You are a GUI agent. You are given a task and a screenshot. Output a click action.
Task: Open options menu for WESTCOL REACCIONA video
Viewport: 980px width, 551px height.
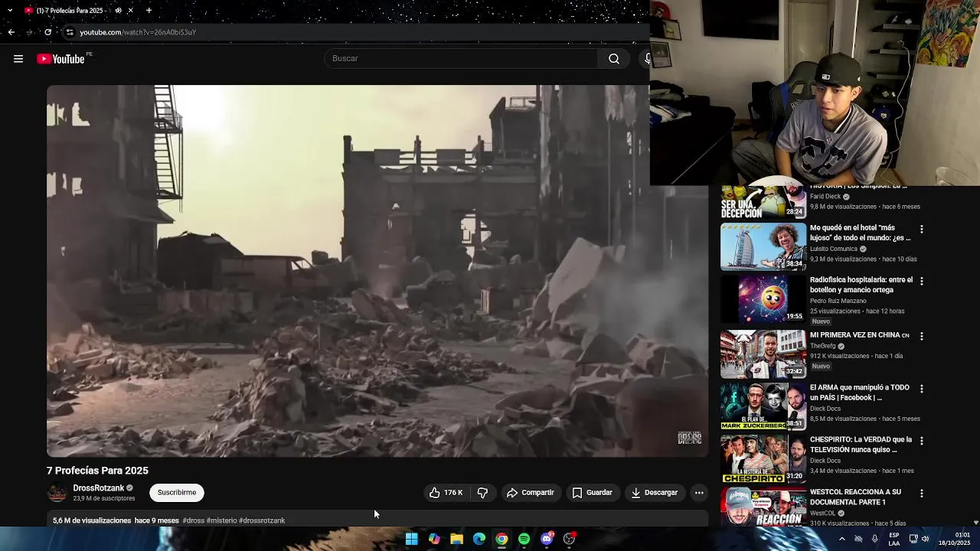click(x=921, y=493)
